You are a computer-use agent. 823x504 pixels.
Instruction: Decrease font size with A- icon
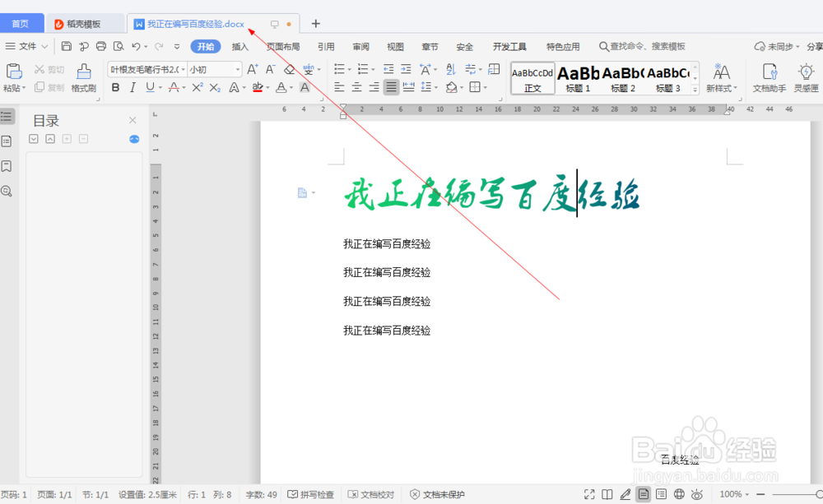[x=270, y=69]
